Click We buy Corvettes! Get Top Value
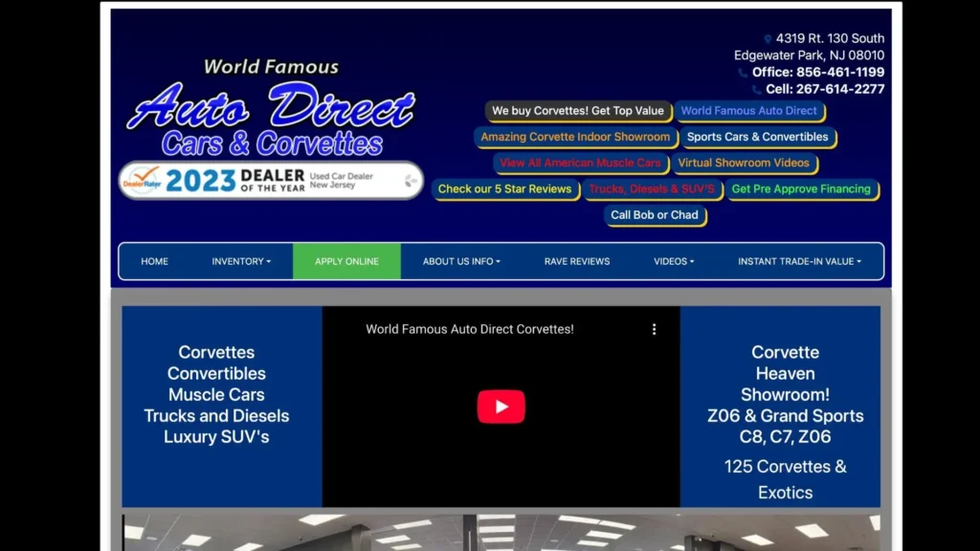 pyautogui.click(x=577, y=111)
